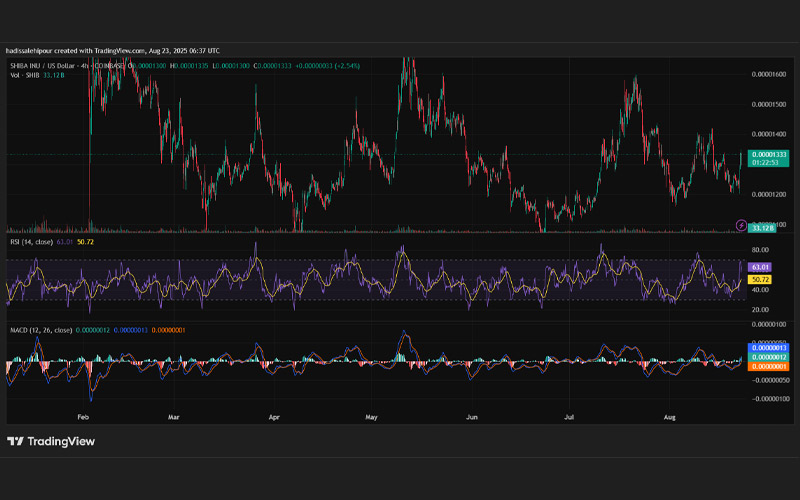Click the 33.12B value next to Vol · SHIB

(54, 75)
